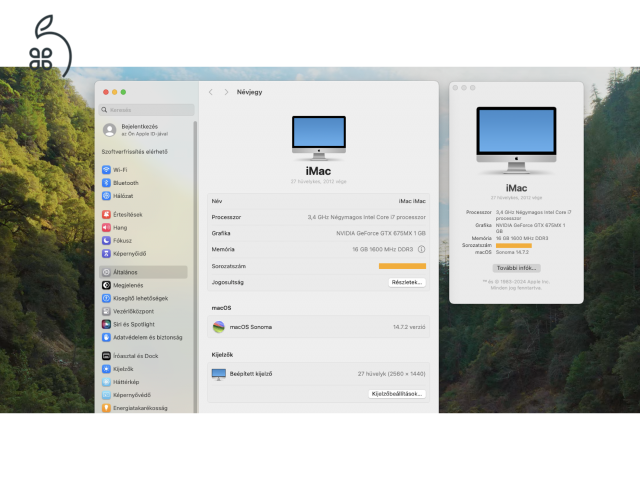640x480 pixels.
Task: Open Értesítések notifications icon
Action: click(106, 214)
